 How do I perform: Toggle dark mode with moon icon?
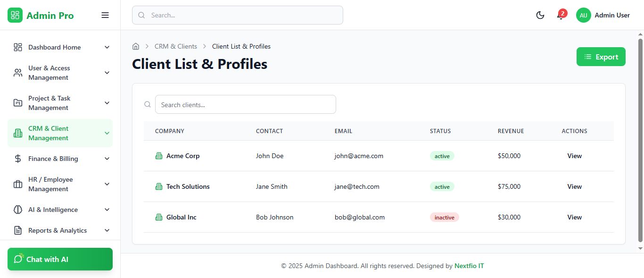pyautogui.click(x=540, y=15)
